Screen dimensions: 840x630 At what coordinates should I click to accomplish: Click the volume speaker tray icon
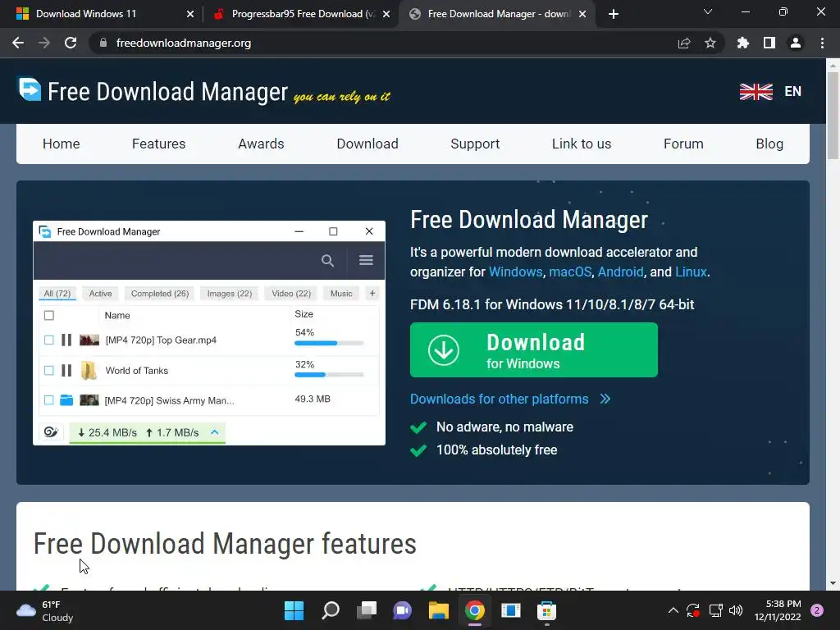[x=736, y=610]
